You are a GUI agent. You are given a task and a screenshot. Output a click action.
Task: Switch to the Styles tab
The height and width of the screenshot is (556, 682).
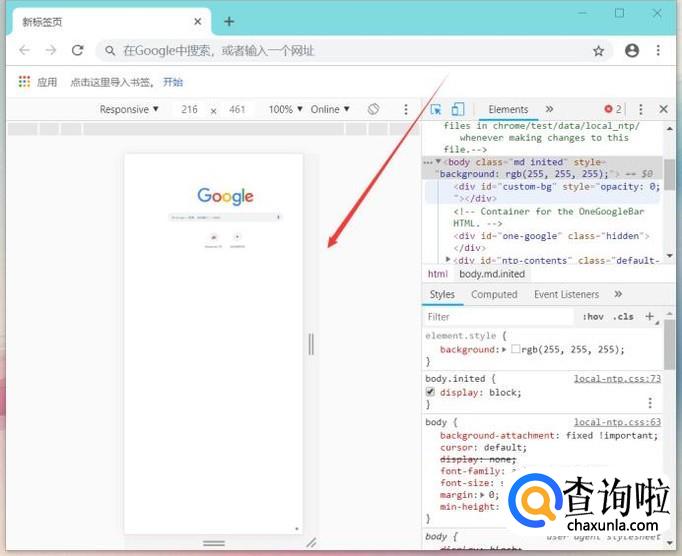pyautogui.click(x=442, y=295)
